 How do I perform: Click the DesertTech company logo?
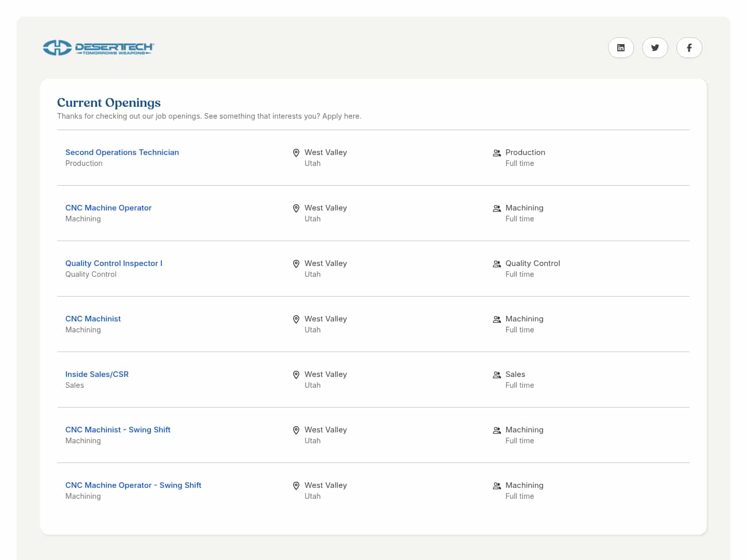click(x=98, y=47)
